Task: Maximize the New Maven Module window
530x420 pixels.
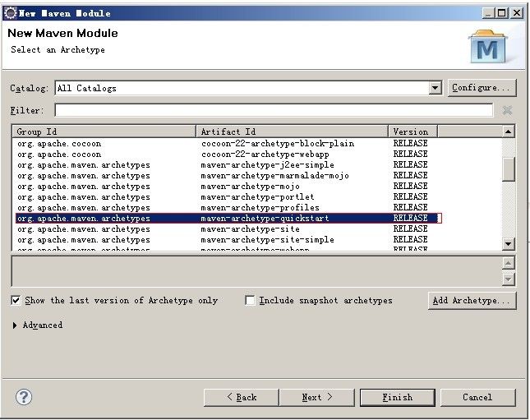Action: point(501,13)
